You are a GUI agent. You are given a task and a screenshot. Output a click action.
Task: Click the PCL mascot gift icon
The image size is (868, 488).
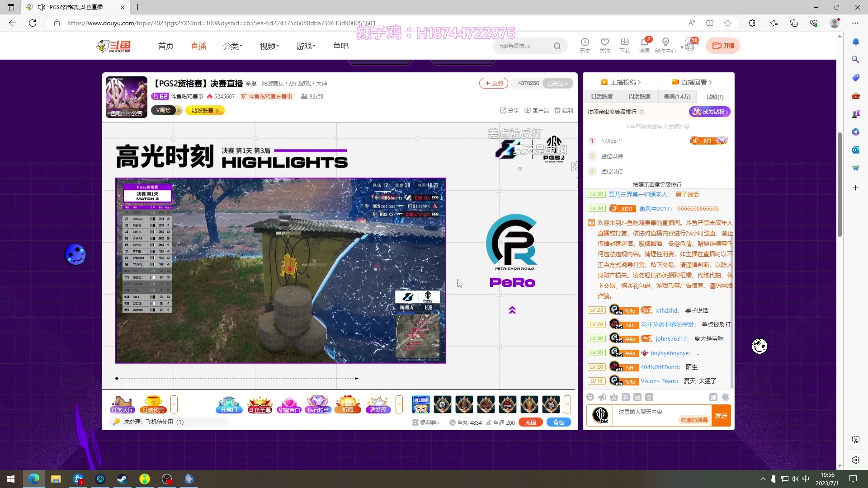[420, 404]
